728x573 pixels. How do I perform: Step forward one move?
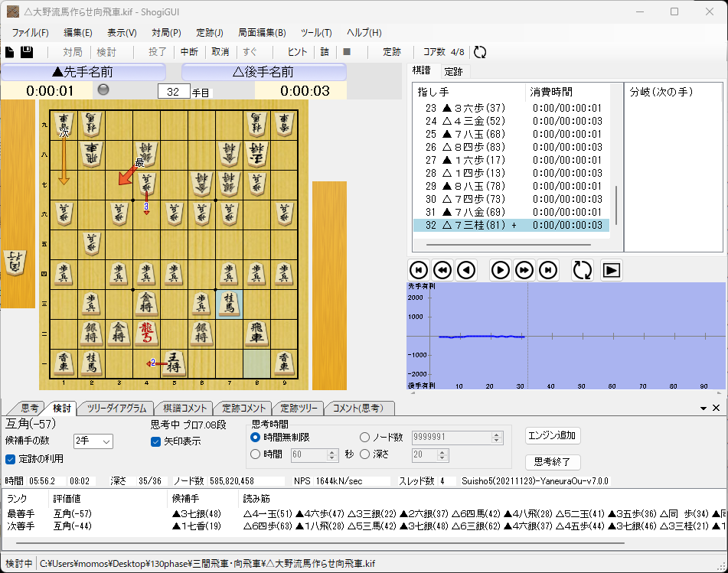tap(500, 270)
